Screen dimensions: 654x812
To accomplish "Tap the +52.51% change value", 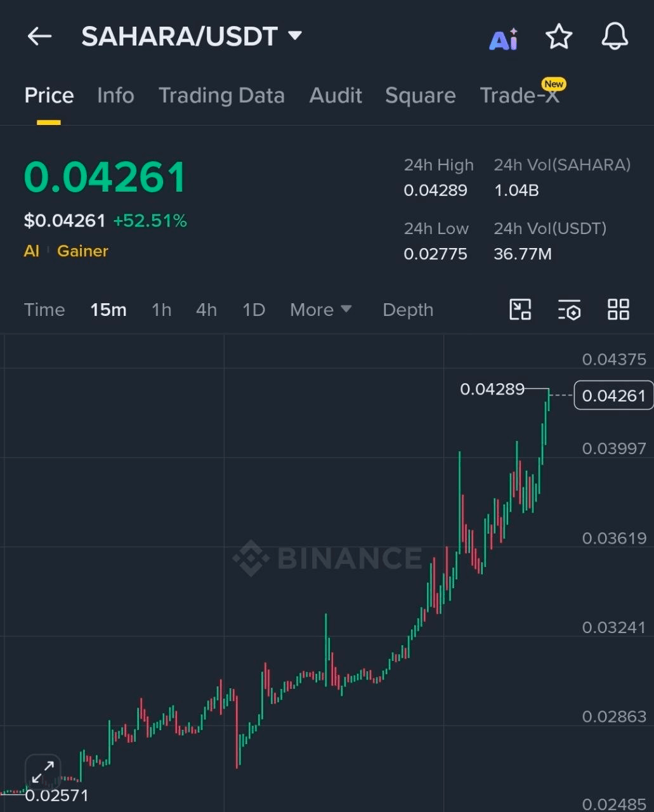I will 150,221.
